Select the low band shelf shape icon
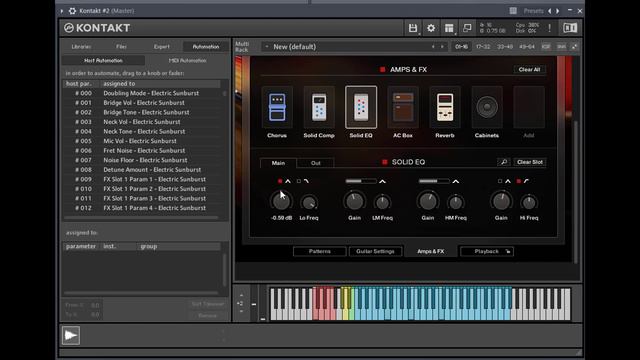 tap(306, 181)
